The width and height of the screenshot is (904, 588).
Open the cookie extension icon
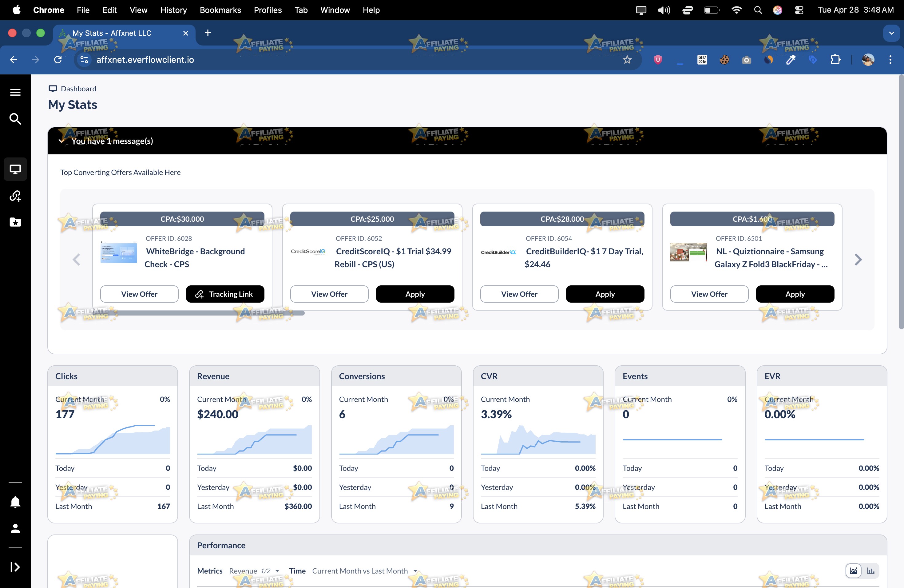tap(724, 60)
